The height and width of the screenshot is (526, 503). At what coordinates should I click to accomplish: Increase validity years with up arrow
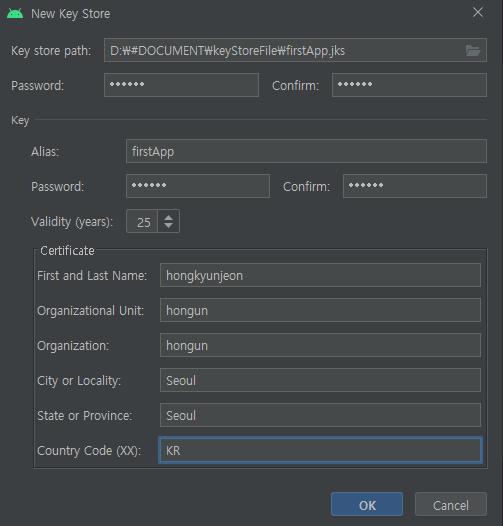(x=168, y=217)
